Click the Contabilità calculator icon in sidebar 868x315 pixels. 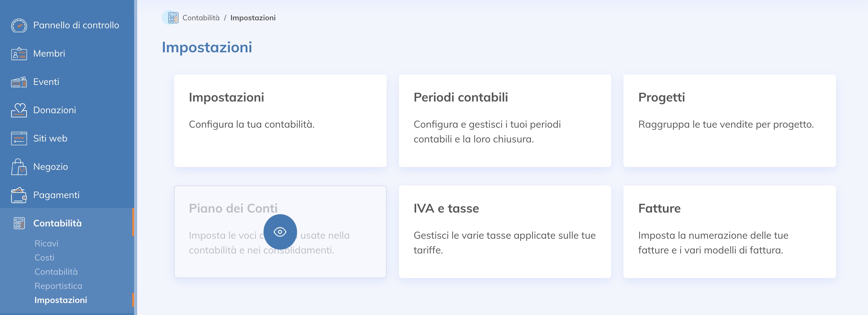[x=19, y=223]
